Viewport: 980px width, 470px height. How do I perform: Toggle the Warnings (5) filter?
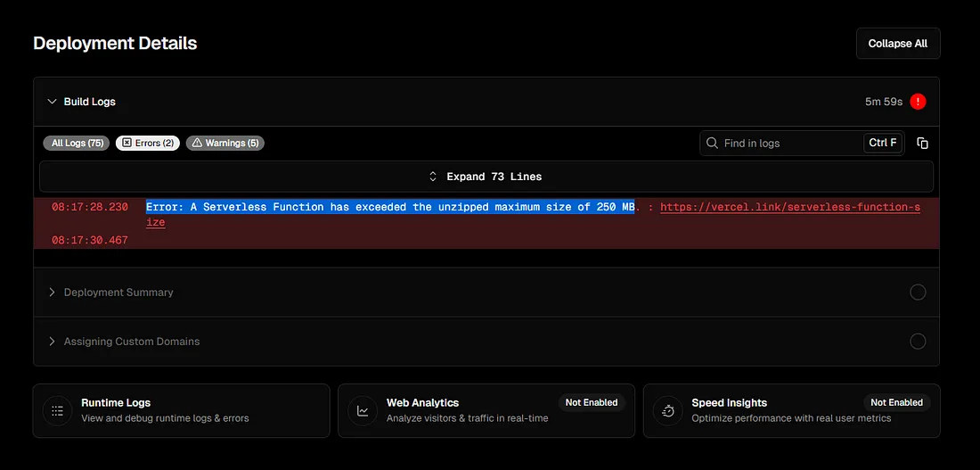coord(225,144)
